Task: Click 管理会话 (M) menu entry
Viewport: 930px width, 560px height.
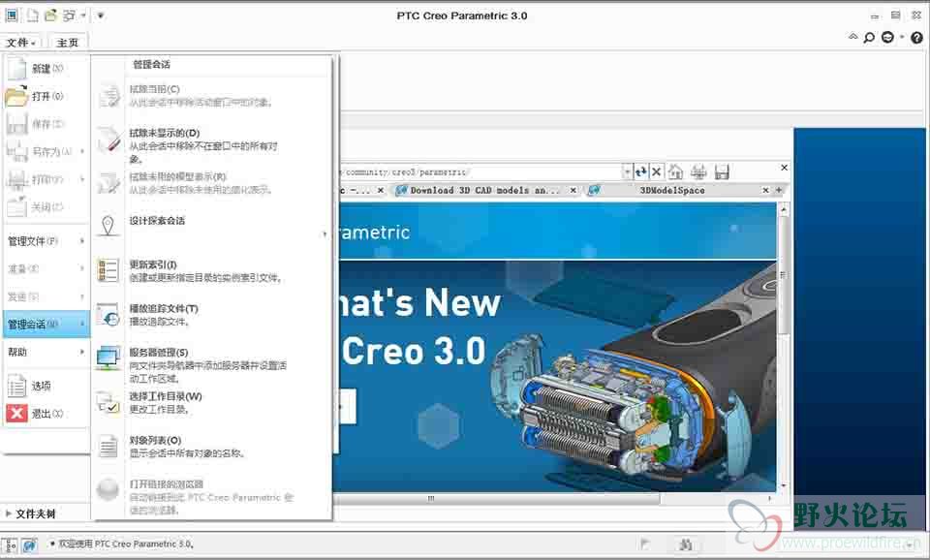Action: (x=46, y=324)
